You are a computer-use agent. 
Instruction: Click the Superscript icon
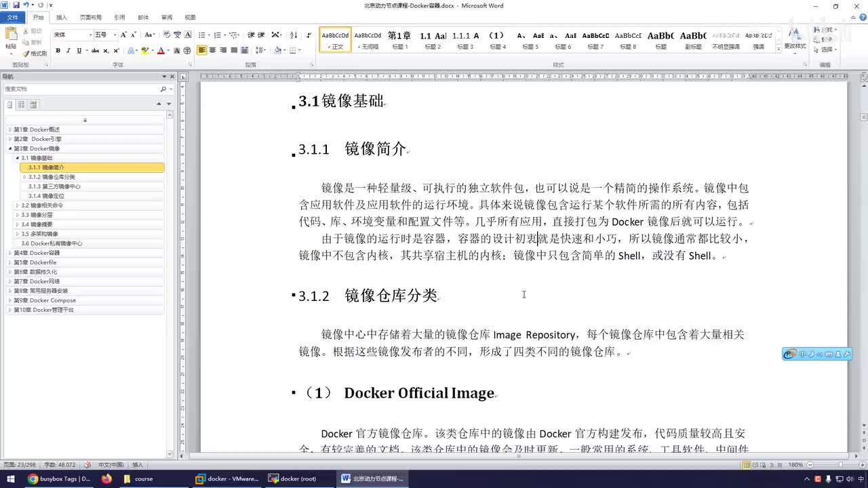tap(116, 51)
